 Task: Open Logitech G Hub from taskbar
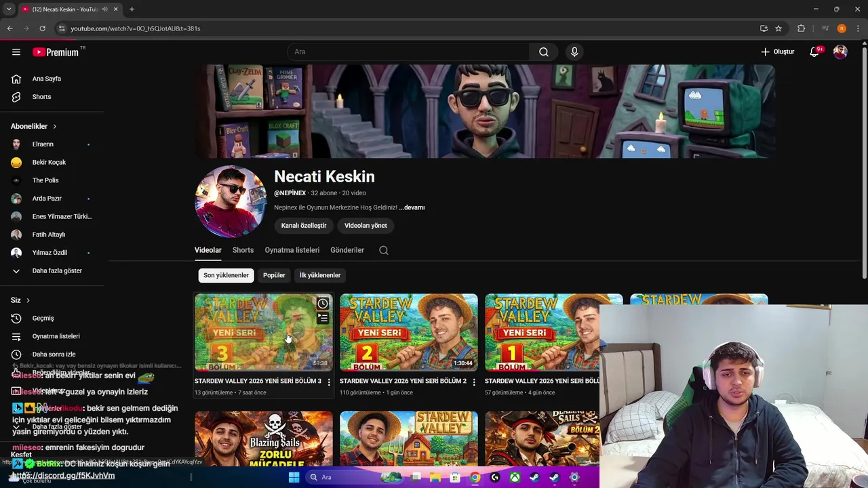(x=495, y=477)
